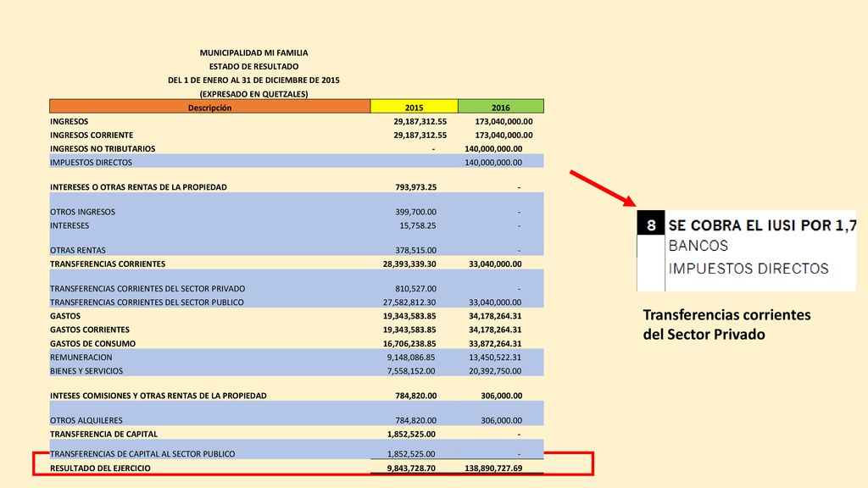Click the value "33,872,264.31"

(495, 344)
